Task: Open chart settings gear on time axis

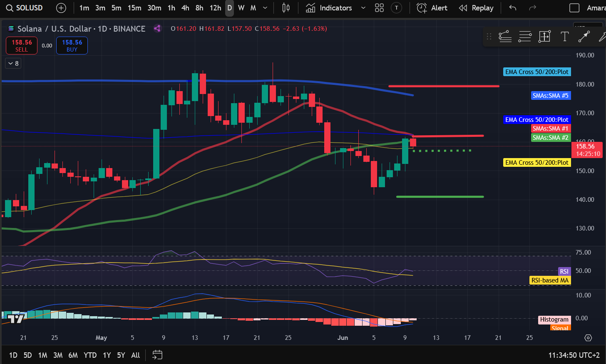Action: (x=588, y=338)
